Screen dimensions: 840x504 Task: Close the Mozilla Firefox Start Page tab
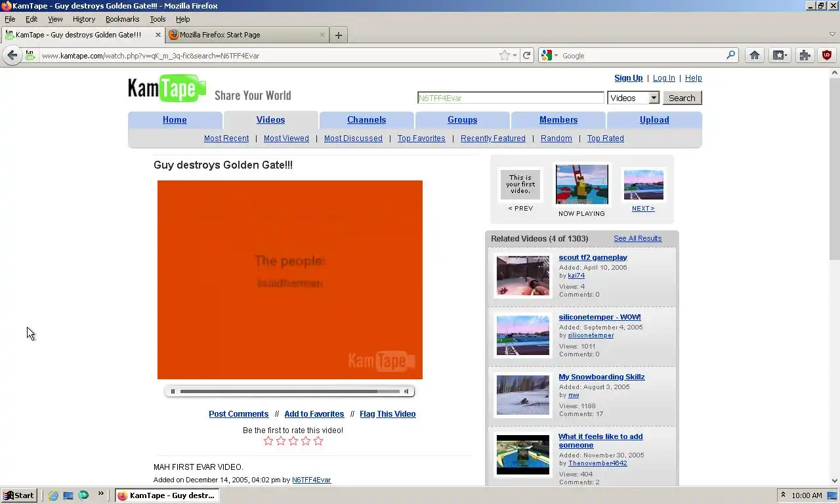pyautogui.click(x=322, y=35)
